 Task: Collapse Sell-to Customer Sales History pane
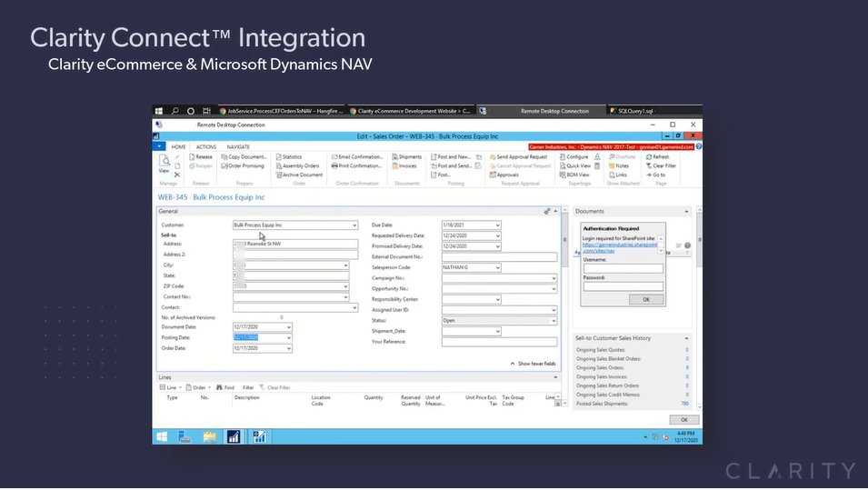[x=686, y=338]
